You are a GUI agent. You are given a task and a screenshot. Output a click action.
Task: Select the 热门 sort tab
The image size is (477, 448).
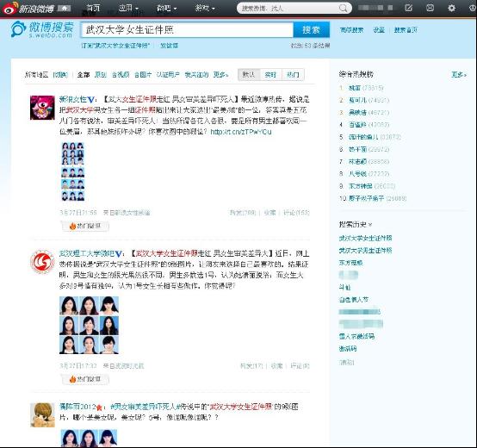[x=293, y=75]
